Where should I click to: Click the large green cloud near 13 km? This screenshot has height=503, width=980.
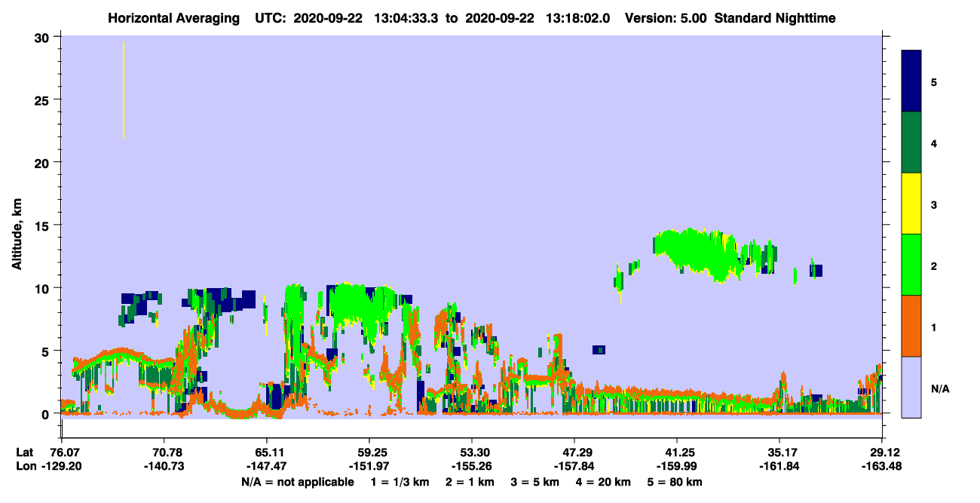[697, 253]
